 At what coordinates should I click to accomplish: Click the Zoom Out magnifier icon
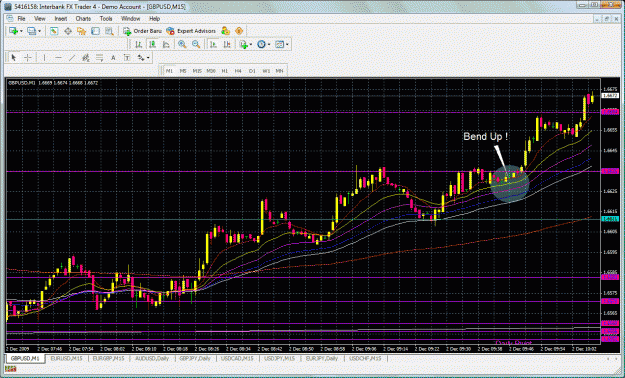[x=196, y=44]
